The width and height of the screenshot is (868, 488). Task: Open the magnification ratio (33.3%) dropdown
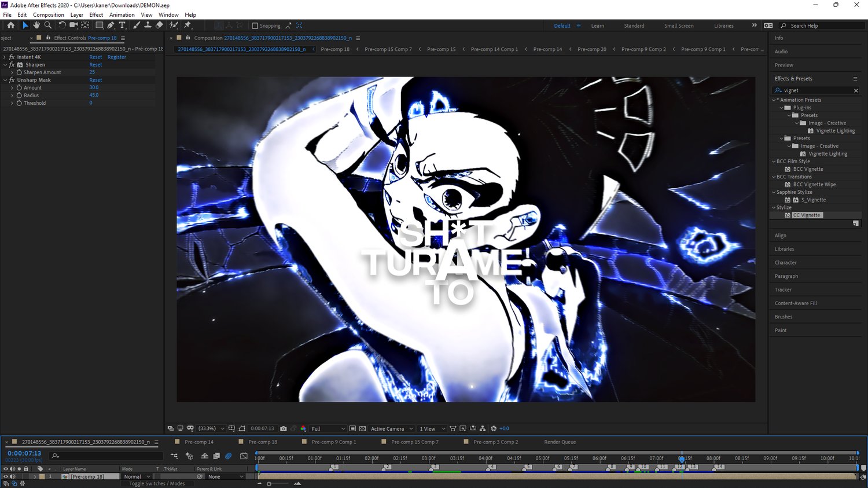[211, 429]
